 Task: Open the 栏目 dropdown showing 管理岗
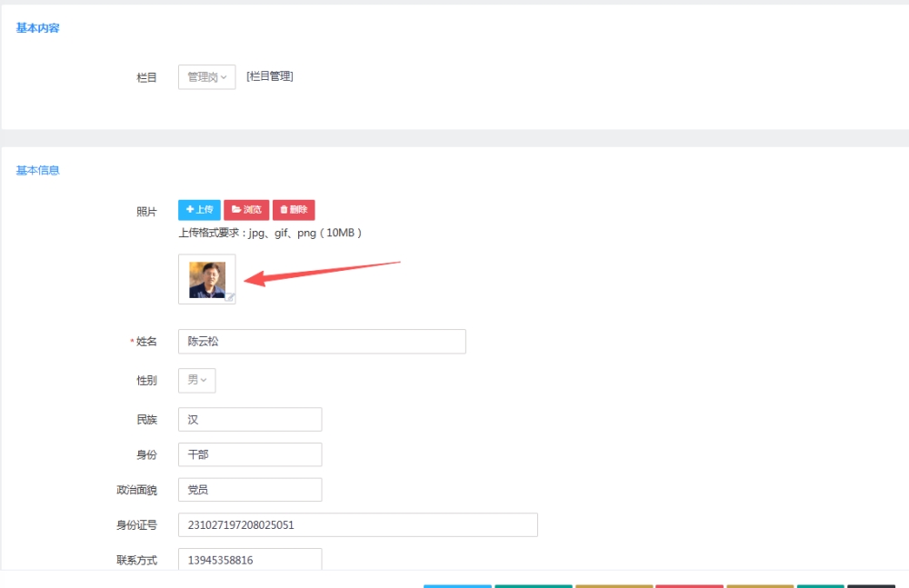pos(207,77)
